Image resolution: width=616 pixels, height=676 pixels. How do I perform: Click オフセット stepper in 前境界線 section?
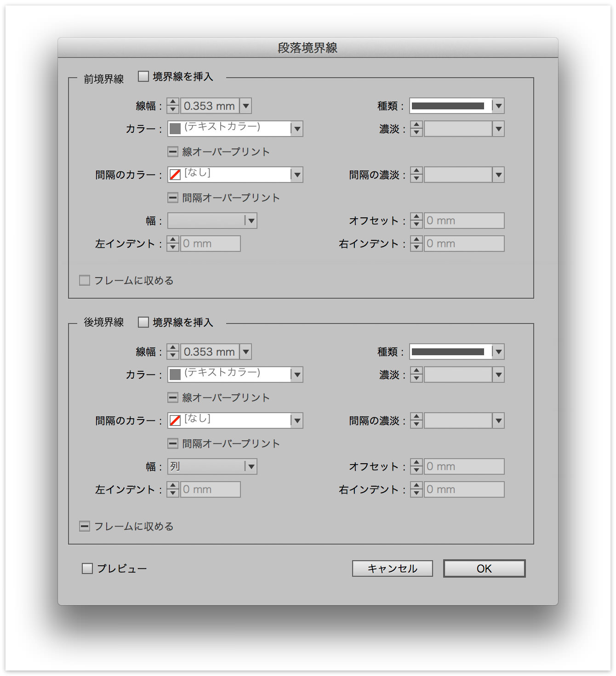tap(416, 221)
